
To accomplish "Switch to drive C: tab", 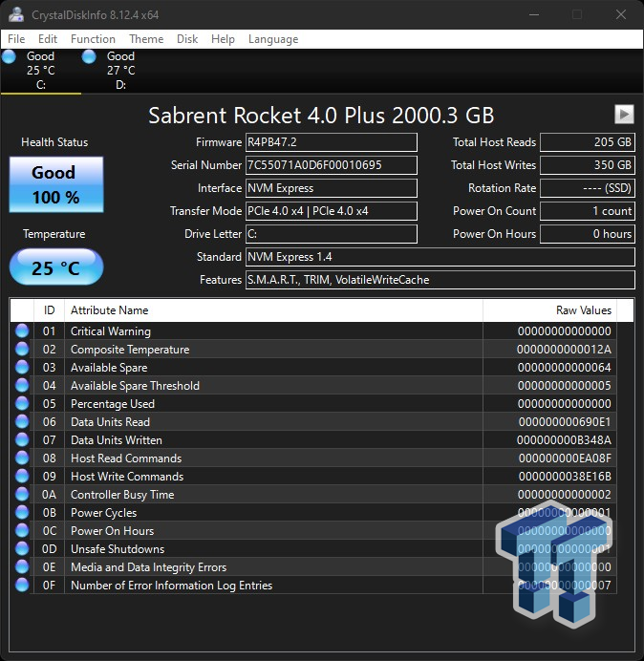I will pos(40,71).
